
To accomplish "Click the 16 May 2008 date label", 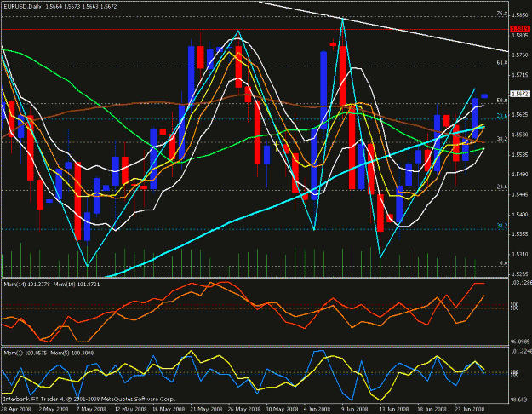I will 169,409.
